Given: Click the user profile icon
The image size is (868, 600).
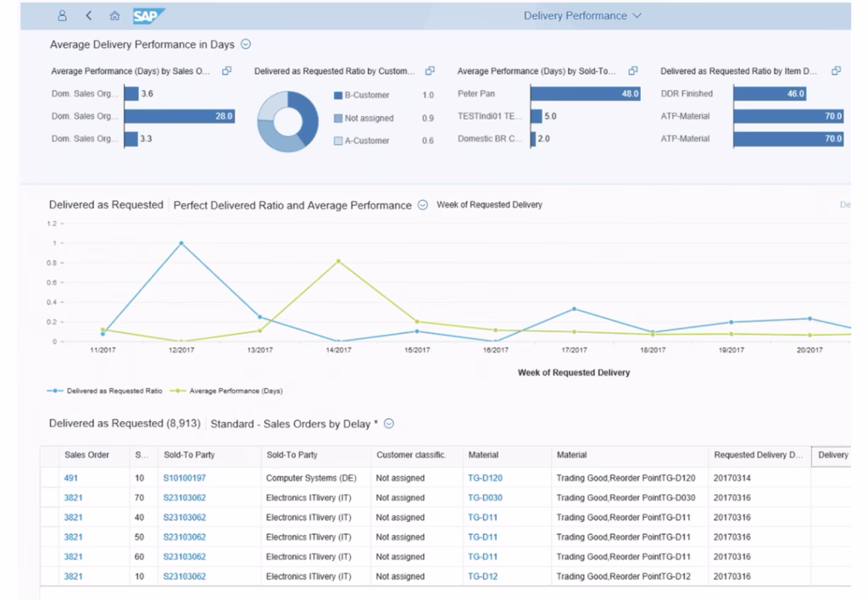Looking at the screenshot, I should 63,16.
